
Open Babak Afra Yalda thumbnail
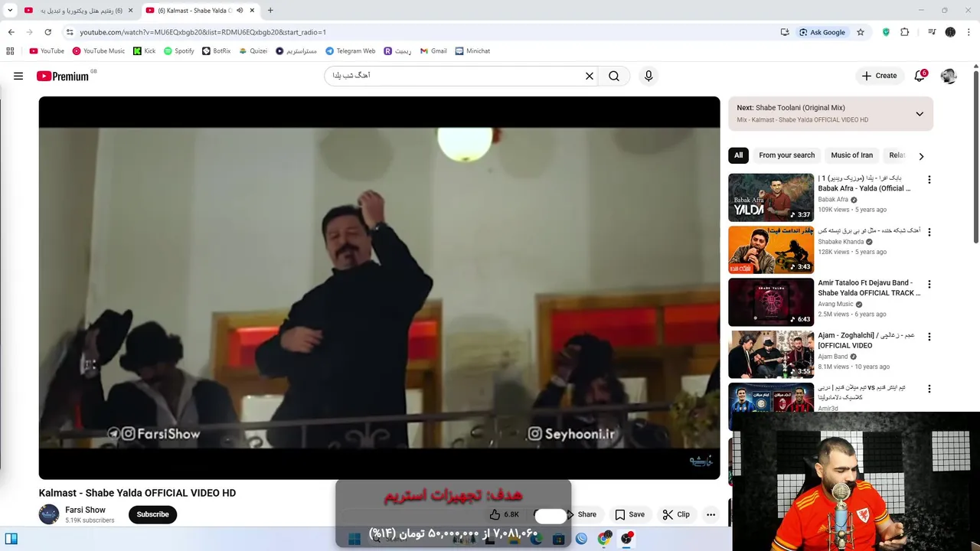click(x=771, y=197)
